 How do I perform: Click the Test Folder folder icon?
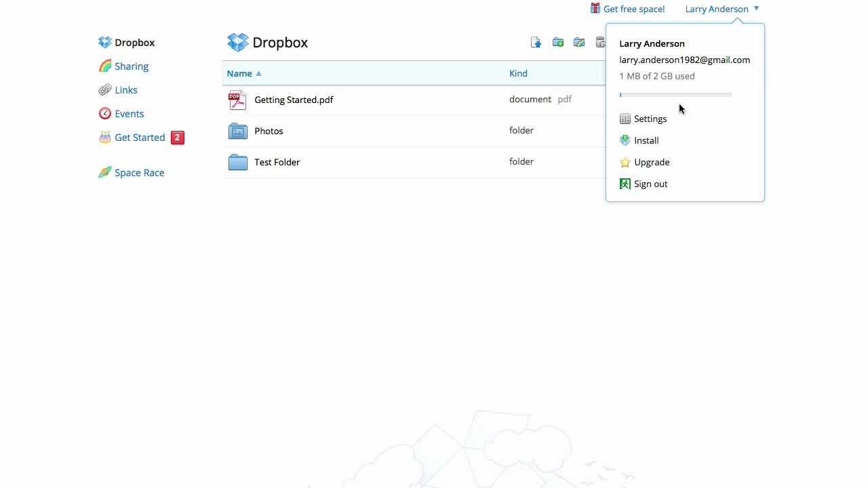coord(237,162)
